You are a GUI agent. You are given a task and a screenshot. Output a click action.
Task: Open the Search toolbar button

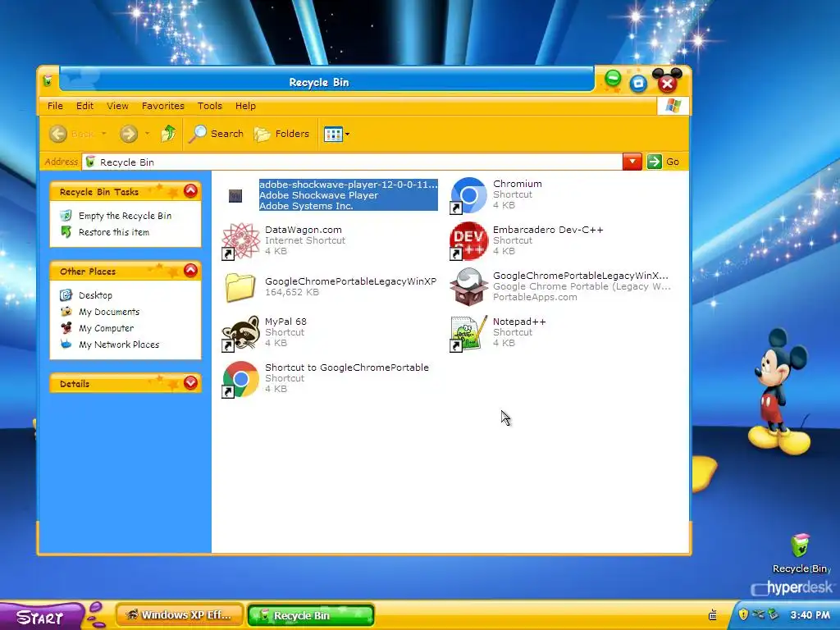[216, 134]
